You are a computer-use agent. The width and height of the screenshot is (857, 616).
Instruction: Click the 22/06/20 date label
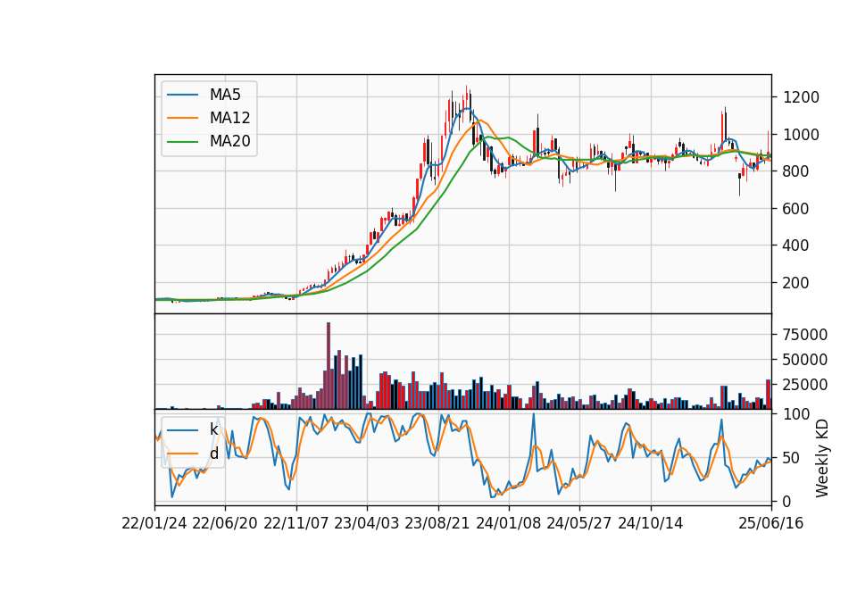[225, 524]
